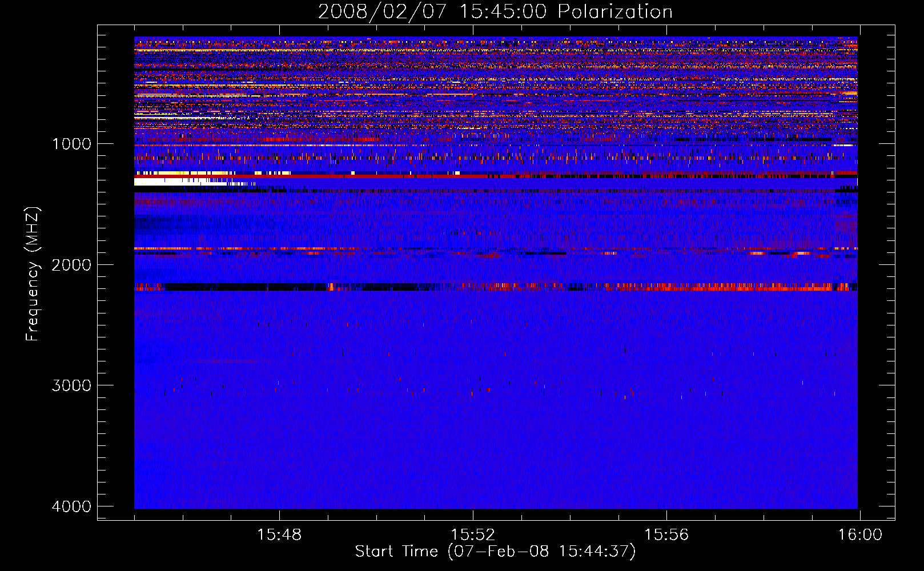Click the 4000 frequency tick label
Screen dimensions: 924x571
pos(71,506)
